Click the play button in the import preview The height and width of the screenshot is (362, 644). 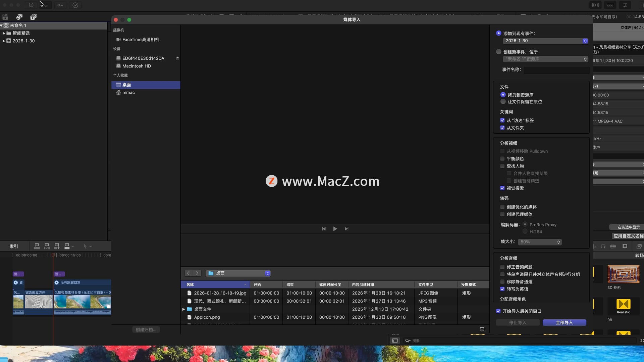[335, 229]
